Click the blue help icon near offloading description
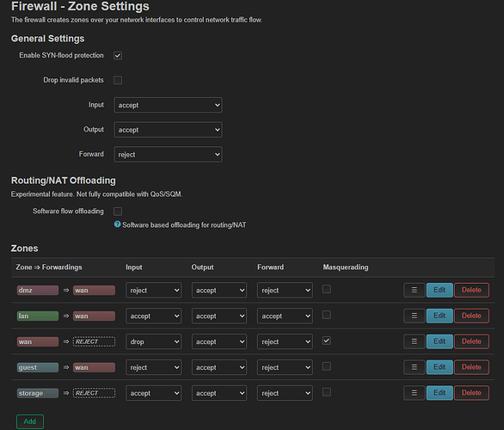The width and height of the screenshot is (504, 430). 117,224
